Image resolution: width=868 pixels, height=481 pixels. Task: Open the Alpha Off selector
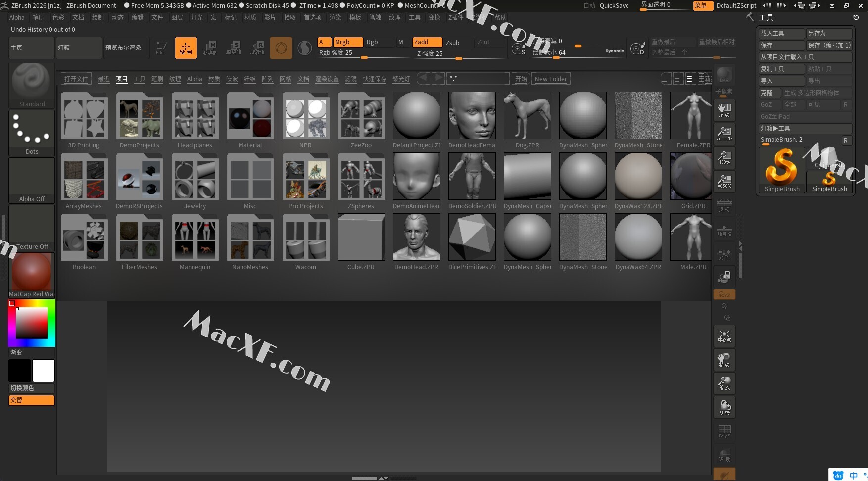coord(32,180)
